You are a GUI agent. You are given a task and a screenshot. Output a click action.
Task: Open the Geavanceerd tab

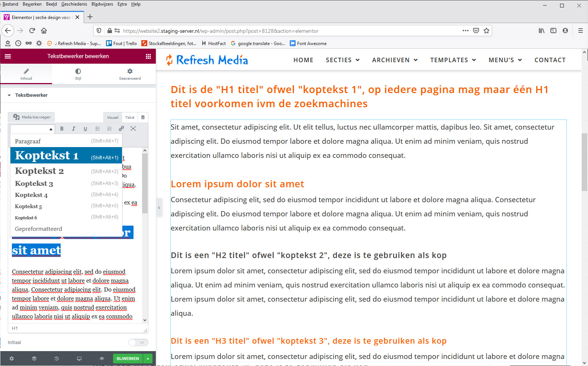(x=130, y=74)
